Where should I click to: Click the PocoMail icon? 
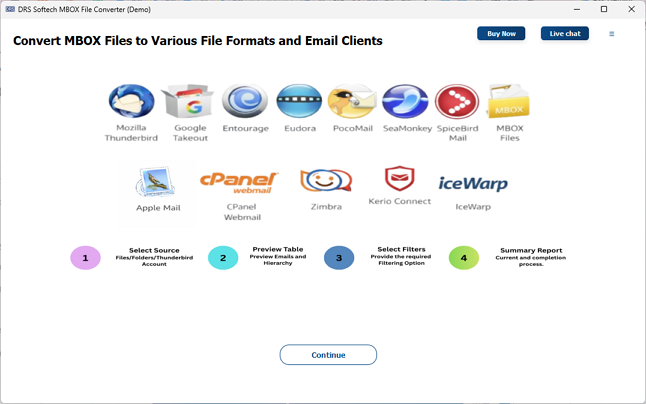click(353, 101)
